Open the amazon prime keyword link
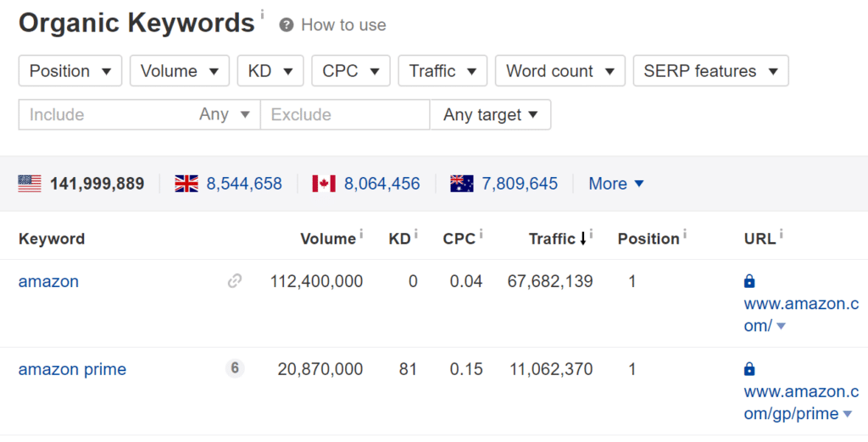The height and width of the screenshot is (442, 868). [x=72, y=369]
